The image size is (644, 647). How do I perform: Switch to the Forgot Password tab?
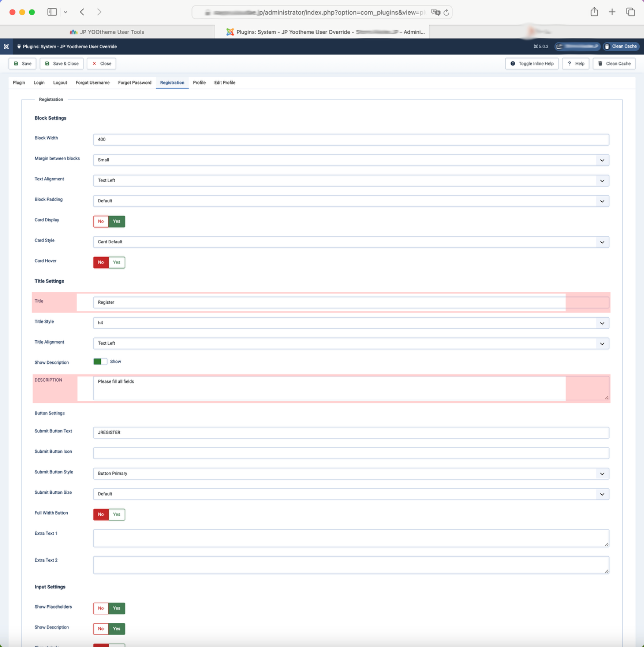(x=134, y=83)
